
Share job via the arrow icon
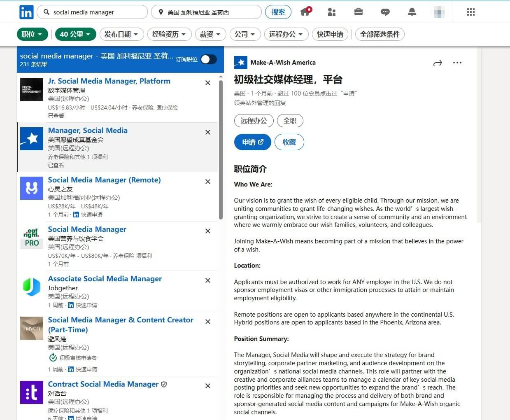(x=438, y=63)
